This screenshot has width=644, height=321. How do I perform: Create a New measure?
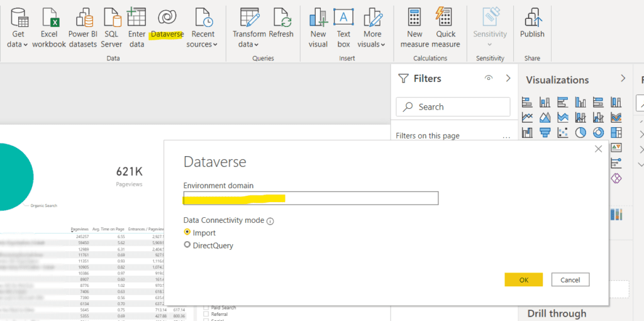[x=415, y=28]
